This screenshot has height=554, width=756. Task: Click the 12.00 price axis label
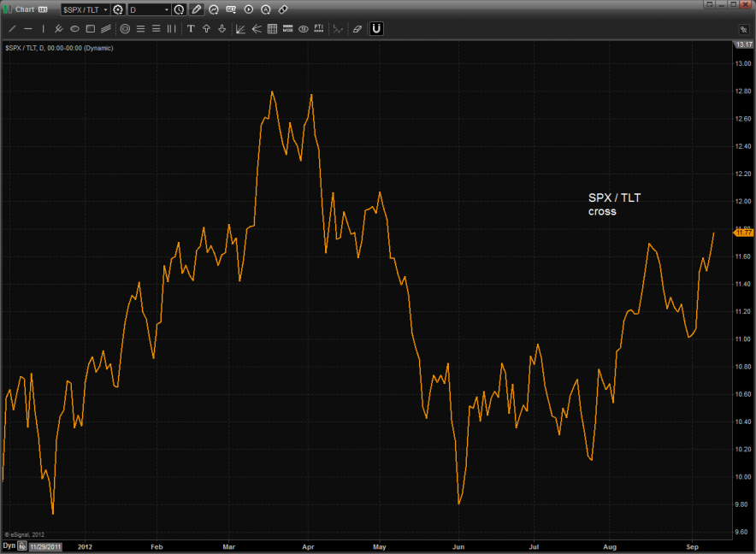743,202
